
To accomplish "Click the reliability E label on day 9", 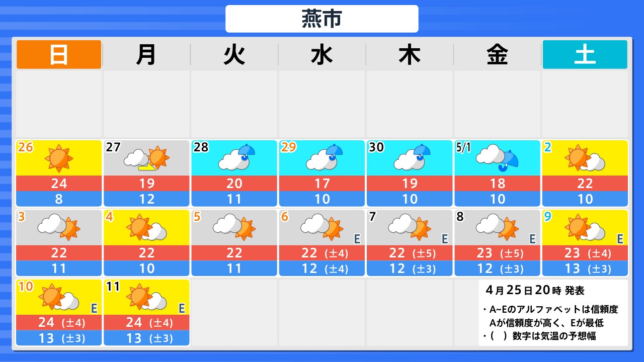I will pos(620,239).
